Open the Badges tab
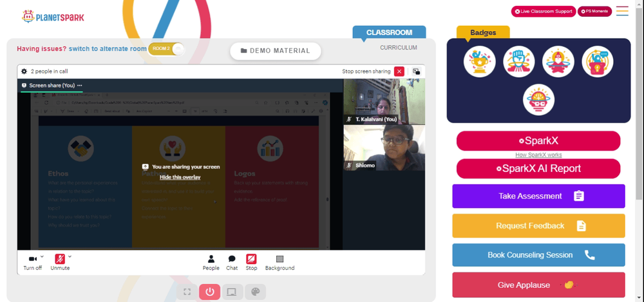644x302 pixels. [483, 32]
